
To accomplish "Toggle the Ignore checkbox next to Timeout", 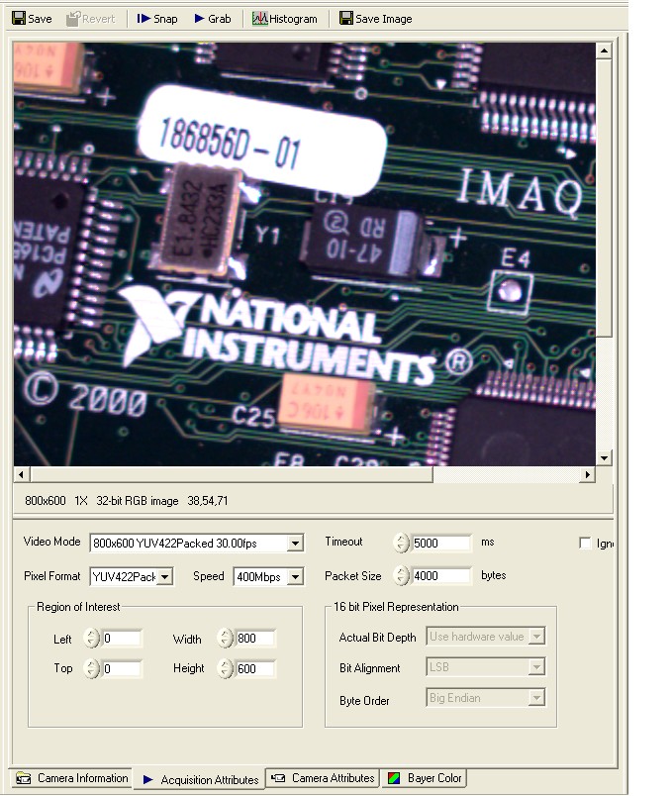I will (586, 544).
